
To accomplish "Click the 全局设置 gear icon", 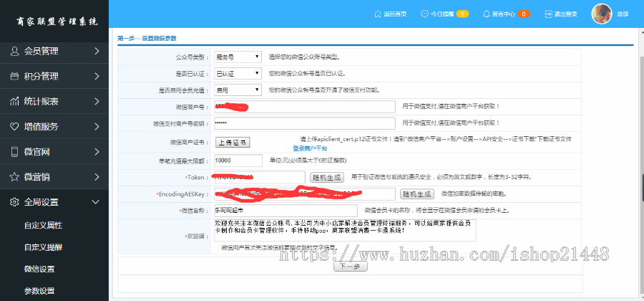I will 14,202.
